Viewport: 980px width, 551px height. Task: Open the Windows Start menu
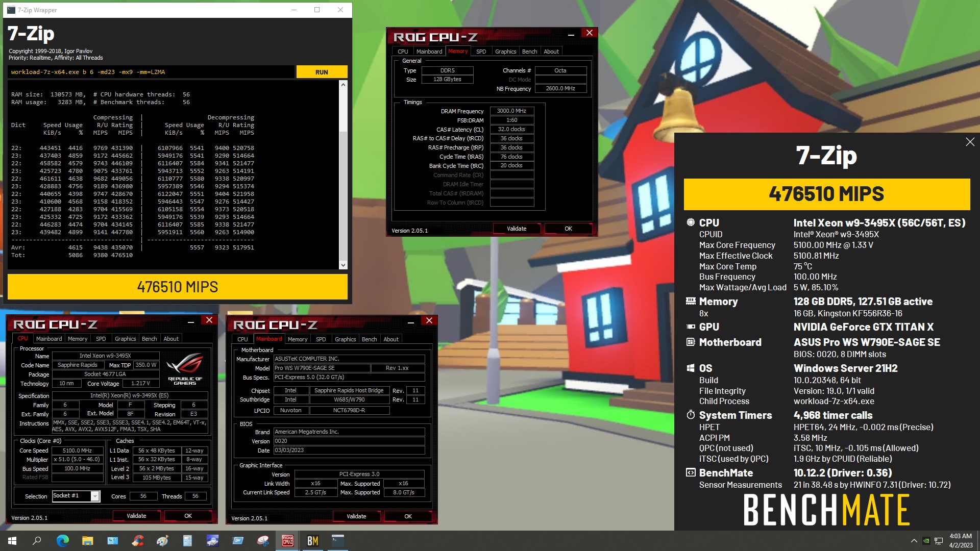pyautogui.click(x=12, y=541)
